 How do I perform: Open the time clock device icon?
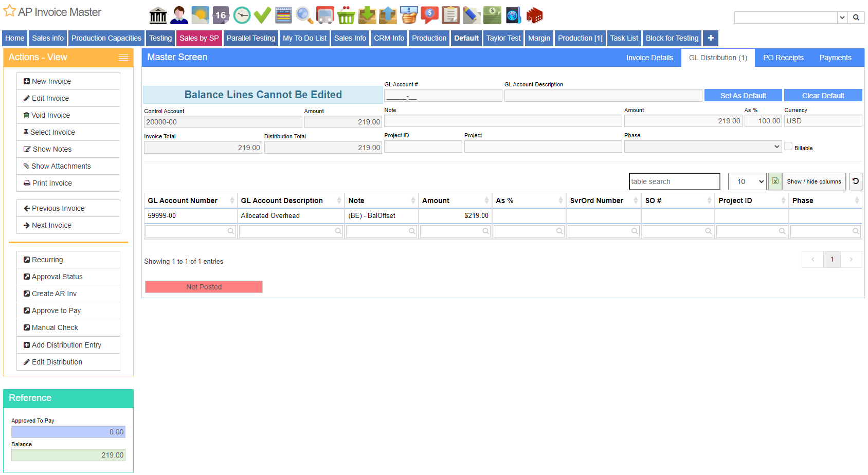coord(513,15)
